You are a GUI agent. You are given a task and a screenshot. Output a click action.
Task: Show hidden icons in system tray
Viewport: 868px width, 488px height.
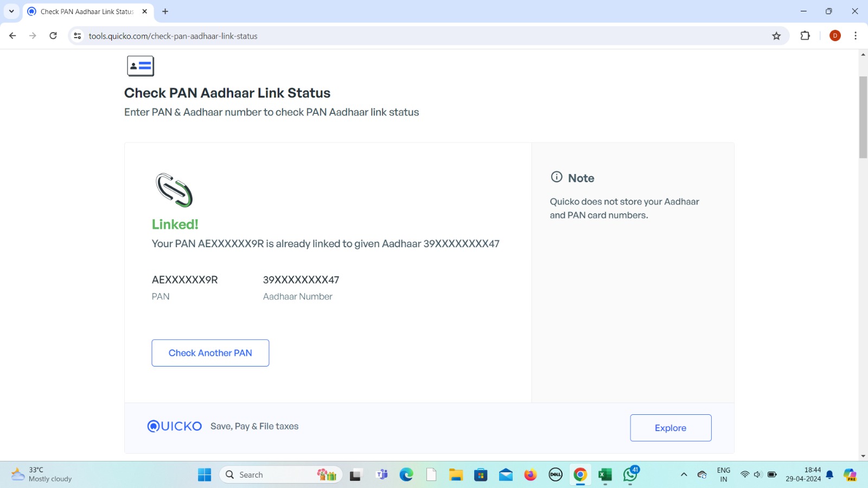pos(684,474)
